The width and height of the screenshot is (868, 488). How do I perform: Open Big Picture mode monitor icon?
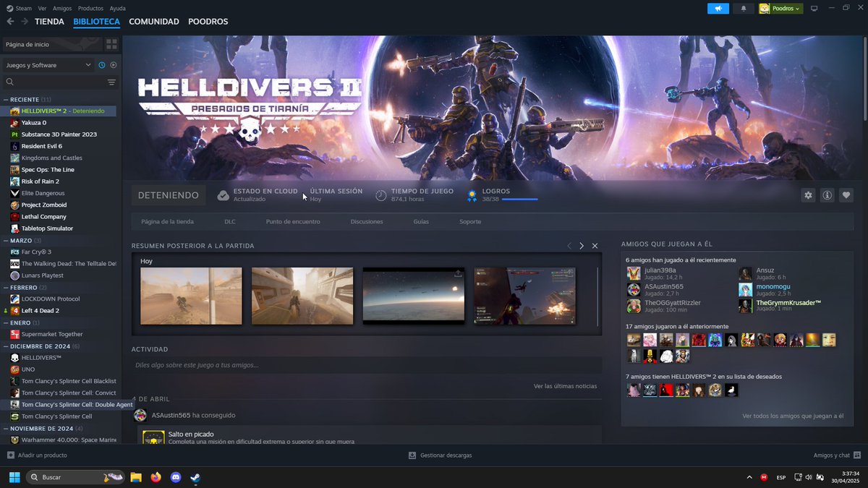814,9
